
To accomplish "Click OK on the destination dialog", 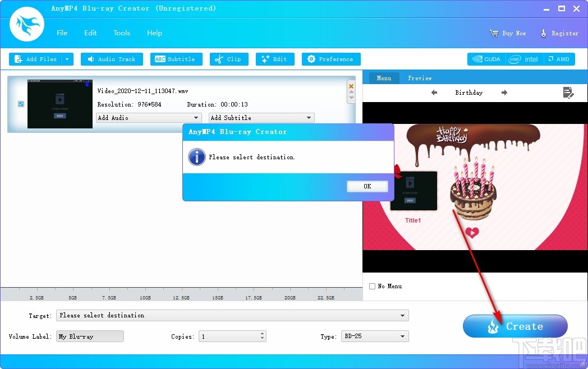I will [367, 186].
